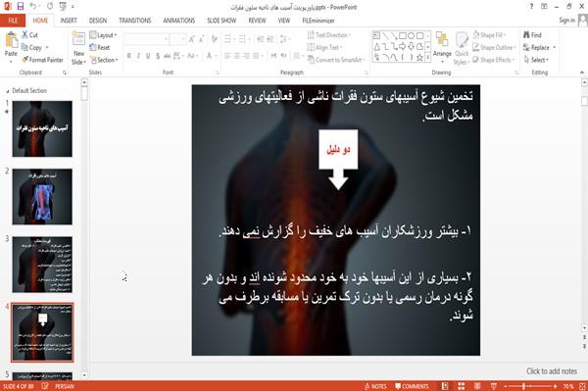Open the font size combo box

pos(177,39)
